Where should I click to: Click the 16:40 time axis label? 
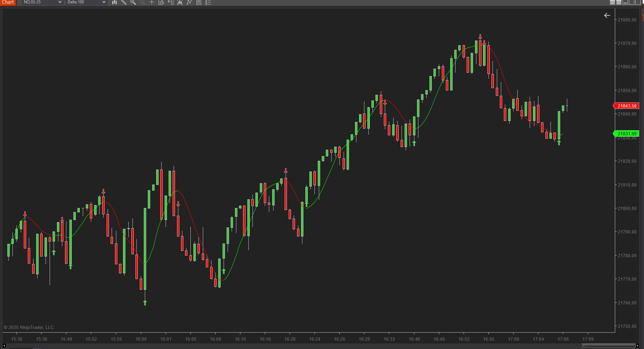click(x=414, y=339)
